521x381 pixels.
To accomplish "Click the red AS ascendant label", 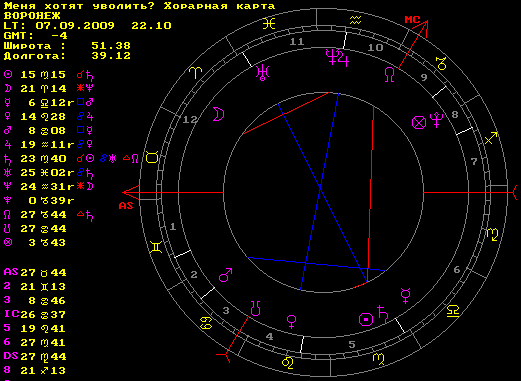I will [x=126, y=206].
